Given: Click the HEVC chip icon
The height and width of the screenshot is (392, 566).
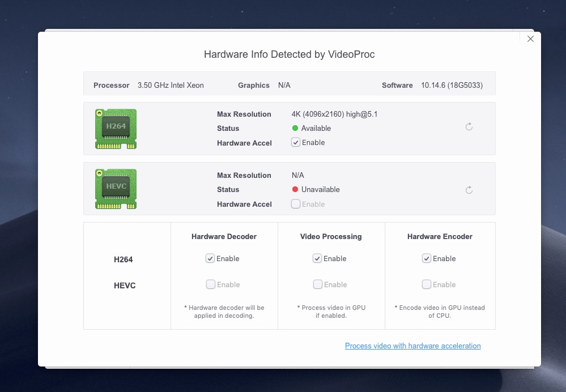Looking at the screenshot, I should point(116,189).
